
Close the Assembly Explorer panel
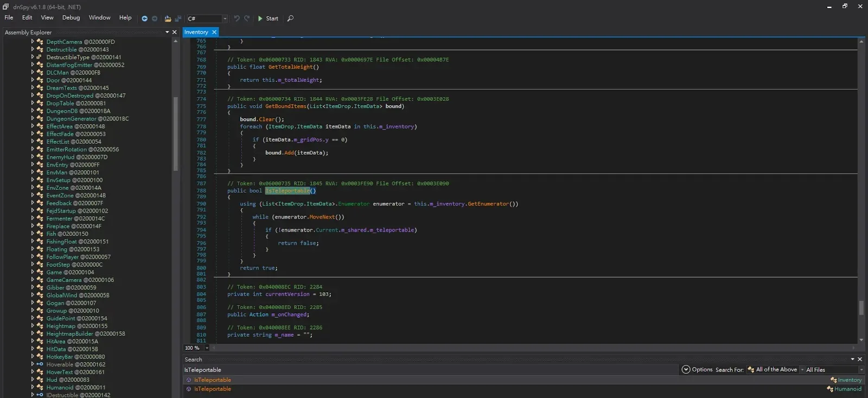pyautogui.click(x=175, y=33)
